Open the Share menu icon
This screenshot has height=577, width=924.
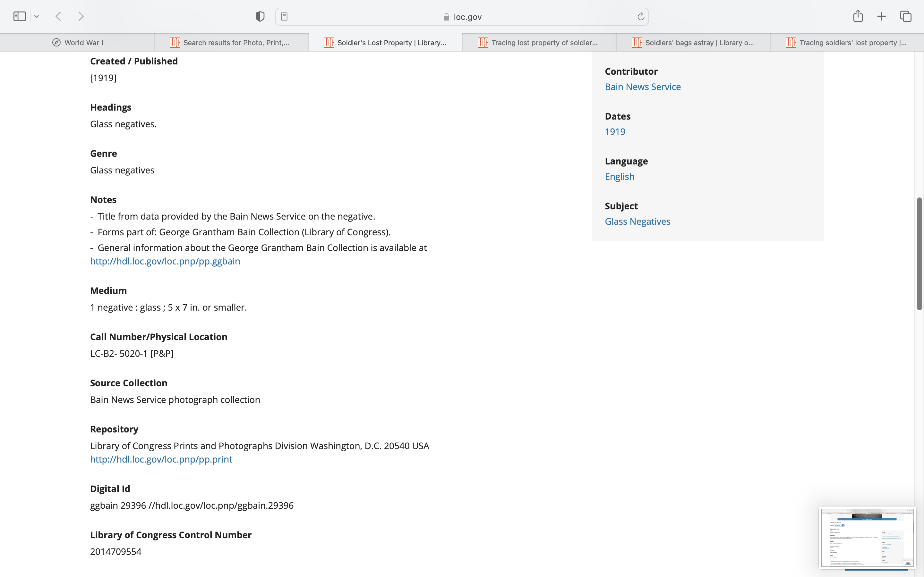[858, 16]
